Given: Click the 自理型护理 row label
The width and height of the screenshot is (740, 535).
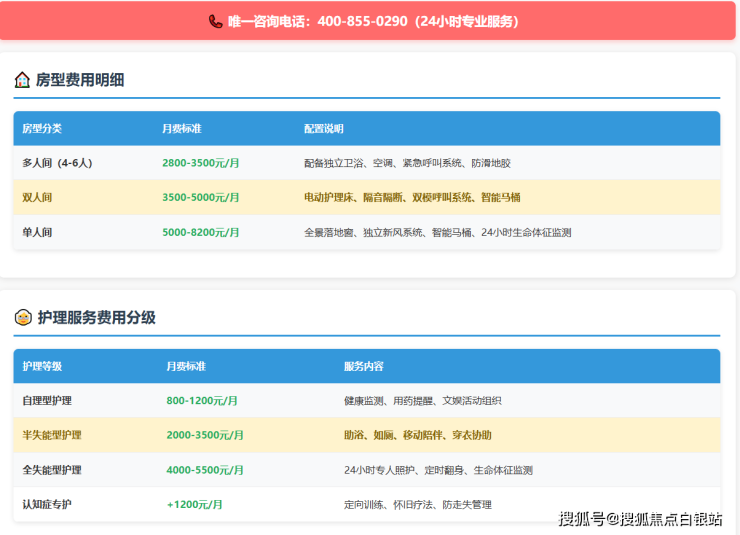Looking at the screenshot, I should [47, 401].
